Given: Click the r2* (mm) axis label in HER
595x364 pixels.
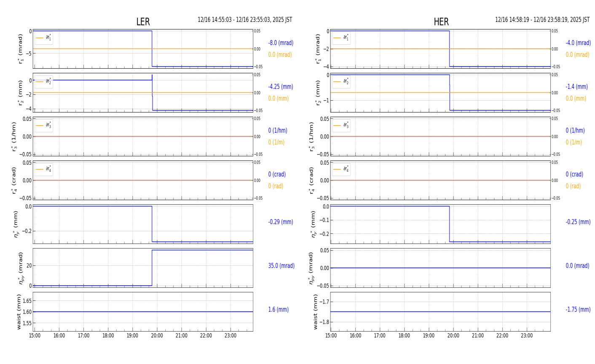Looking at the screenshot, I should coord(317,93).
